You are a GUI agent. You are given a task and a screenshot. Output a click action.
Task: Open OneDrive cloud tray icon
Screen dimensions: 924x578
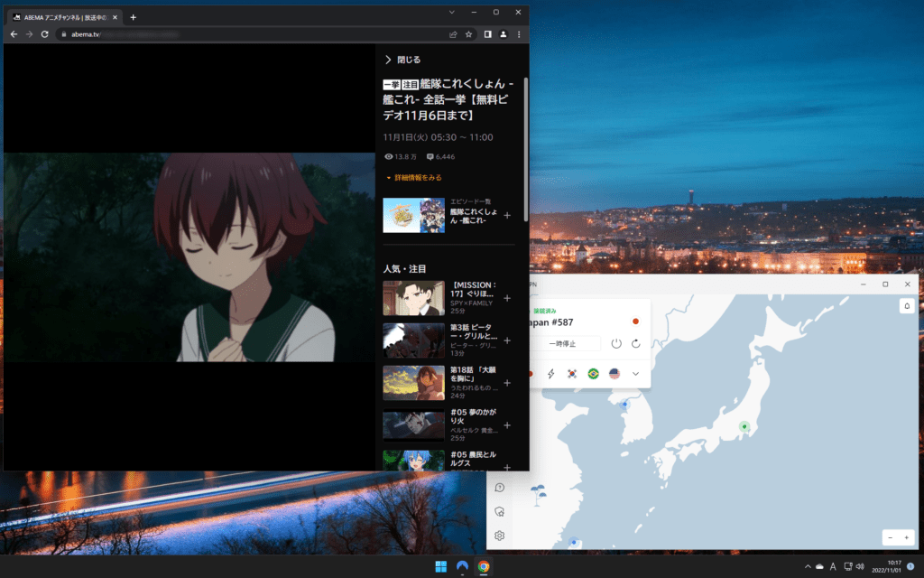pyautogui.click(x=819, y=566)
